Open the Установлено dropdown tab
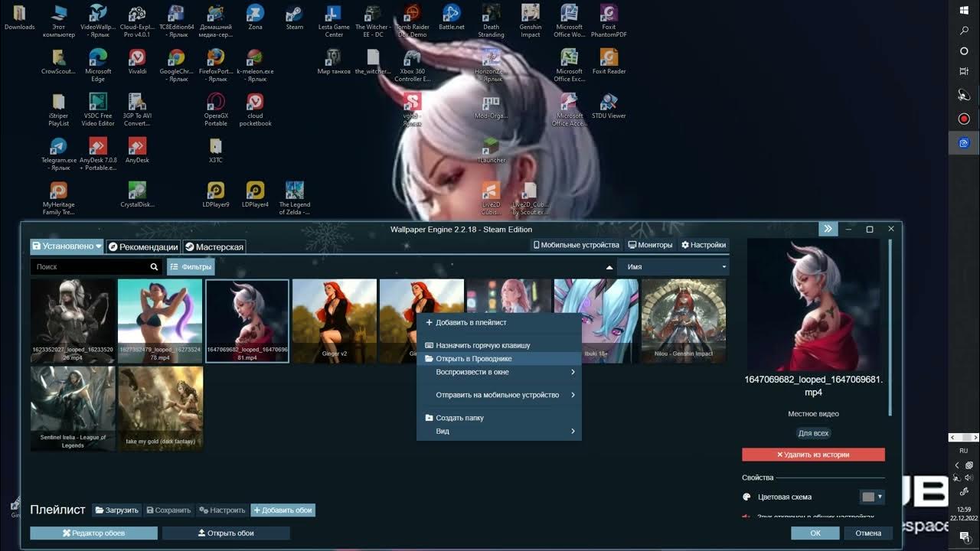980x551 pixels. click(x=67, y=246)
